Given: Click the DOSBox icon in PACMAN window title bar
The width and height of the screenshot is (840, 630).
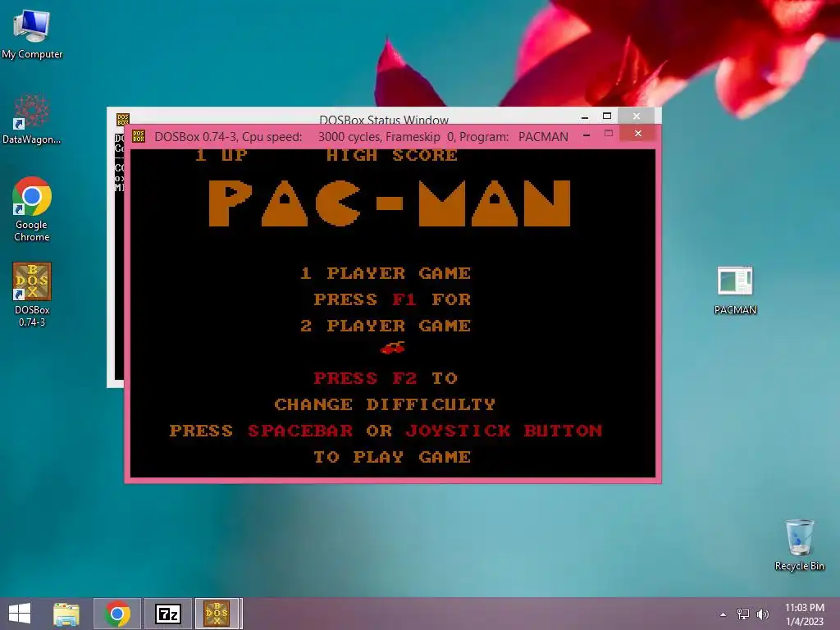Looking at the screenshot, I should pyautogui.click(x=138, y=136).
